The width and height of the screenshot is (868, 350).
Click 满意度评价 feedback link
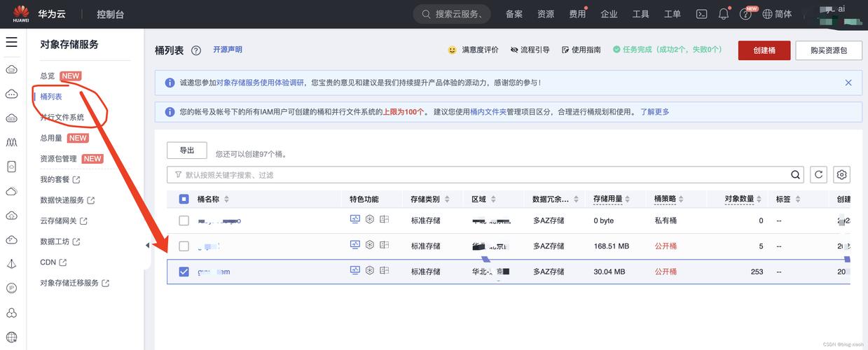(474, 50)
